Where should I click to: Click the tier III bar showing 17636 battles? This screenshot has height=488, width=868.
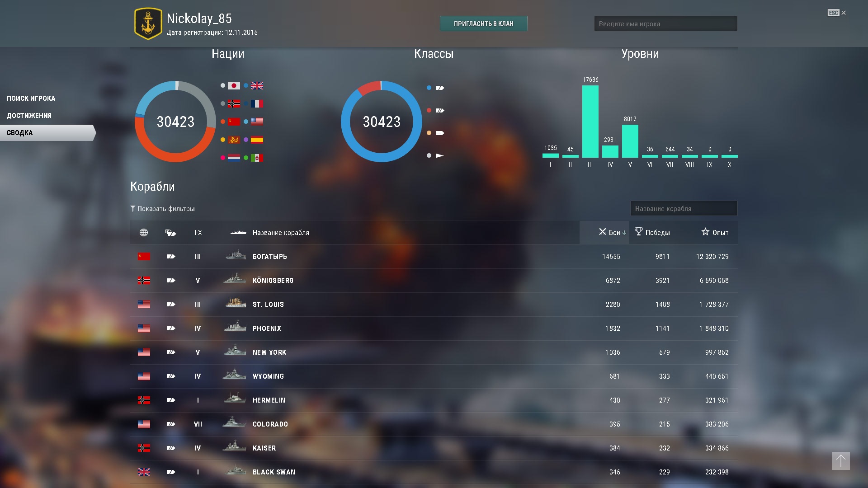[590, 121]
